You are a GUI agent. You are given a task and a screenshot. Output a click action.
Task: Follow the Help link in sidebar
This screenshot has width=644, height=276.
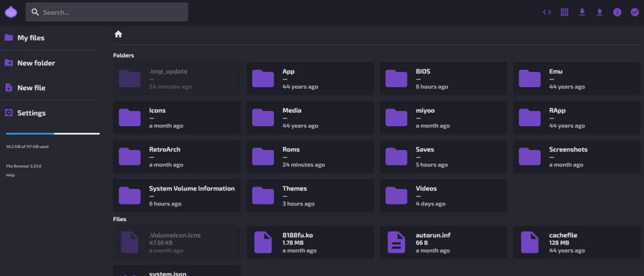[x=10, y=175]
